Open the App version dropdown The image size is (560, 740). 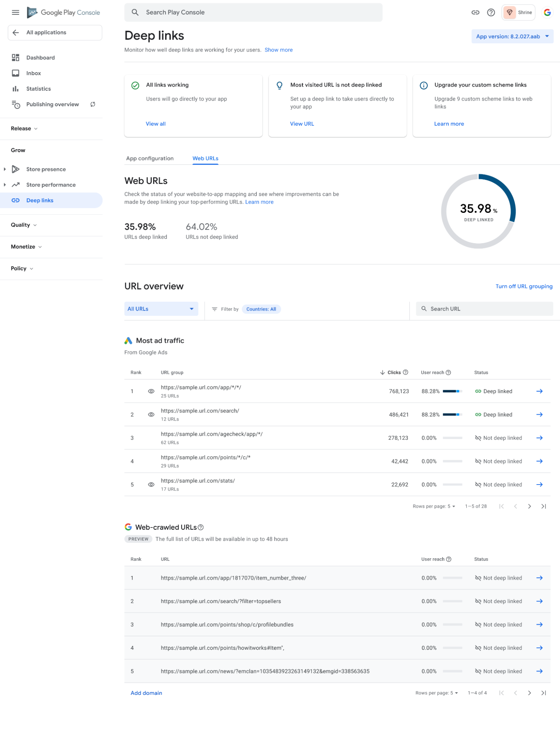[512, 37]
